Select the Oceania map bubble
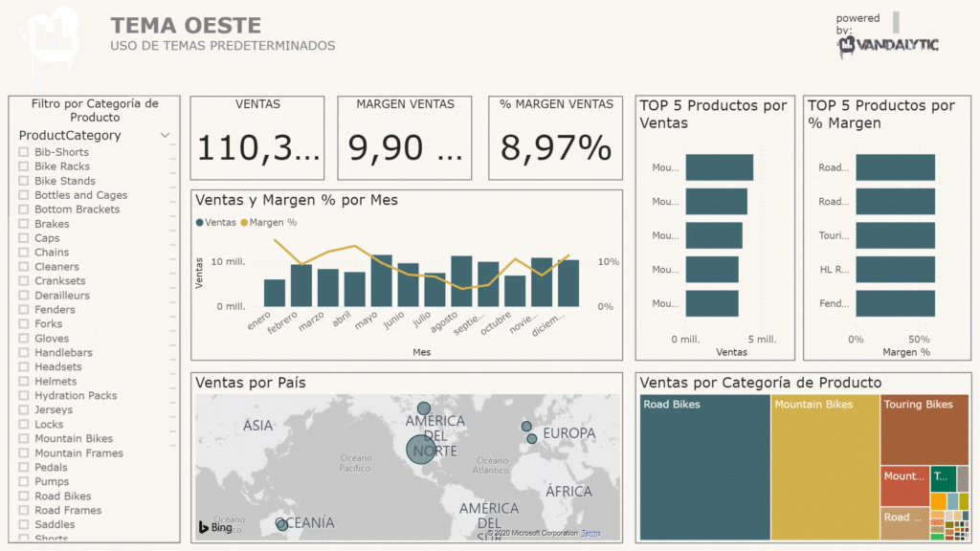Image resolution: width=980 pixels, height=551 pixels. (282, 524)
